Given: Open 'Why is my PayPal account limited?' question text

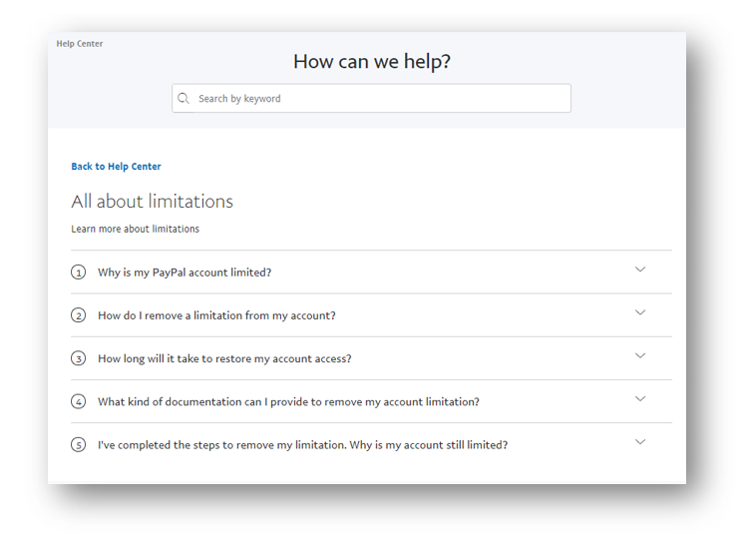Looking at the screenshot, I should [x=185, y=273].
